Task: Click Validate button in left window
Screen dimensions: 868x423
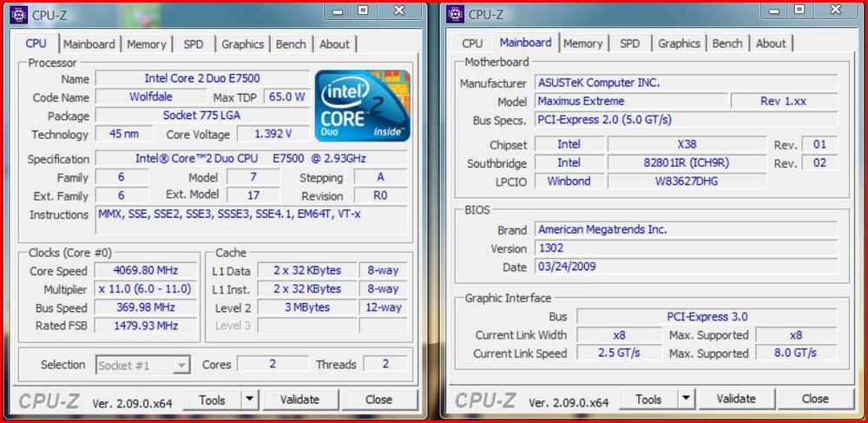Action: [x=299, y=400]
